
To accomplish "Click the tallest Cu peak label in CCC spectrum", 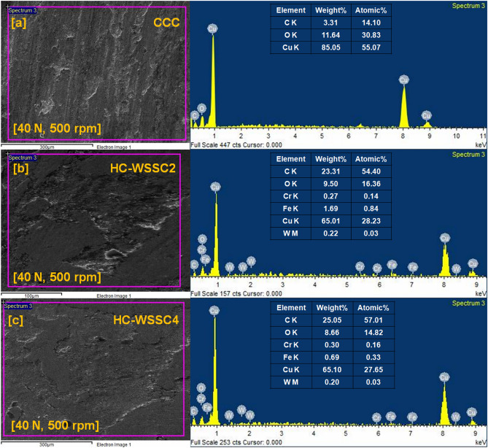I will (212, 29).
